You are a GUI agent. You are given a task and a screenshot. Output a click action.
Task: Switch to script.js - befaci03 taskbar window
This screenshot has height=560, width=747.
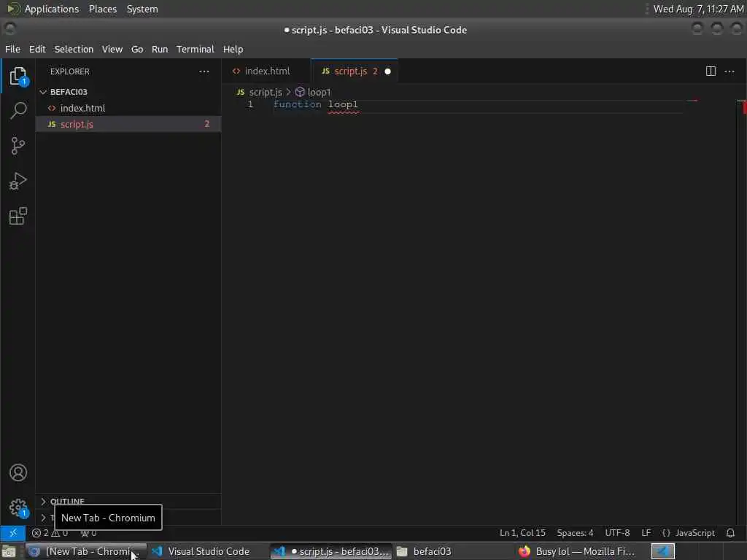(x=331, y=551)
